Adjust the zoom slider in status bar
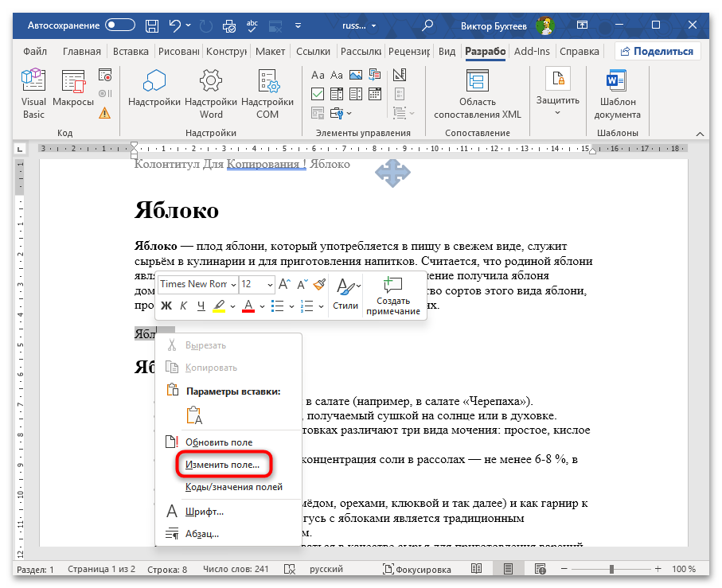This screenshot has height=588, width=722. click(611, 569)
